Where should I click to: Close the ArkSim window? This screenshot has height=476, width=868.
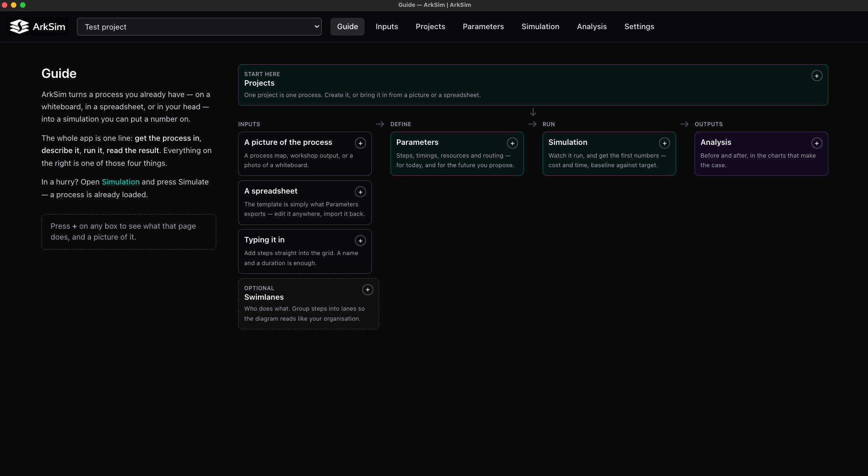(x=5, y=5)
